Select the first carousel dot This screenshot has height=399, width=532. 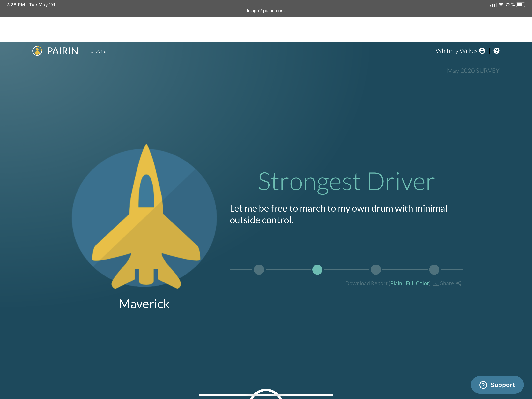point(259,269)
